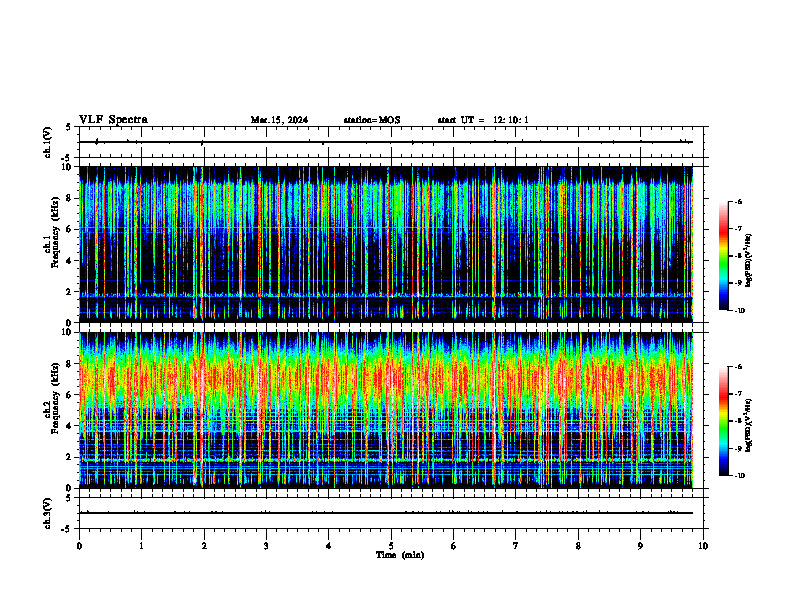The width and height of the screenshot is (792, 612).
Task: Click time axis tick label "10"
Action: click(x=703, y=546)
